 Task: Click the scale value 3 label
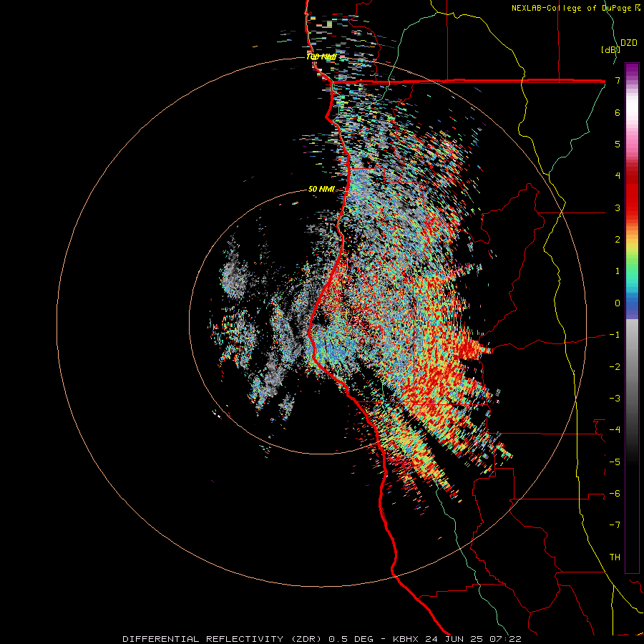coord(618,208)
